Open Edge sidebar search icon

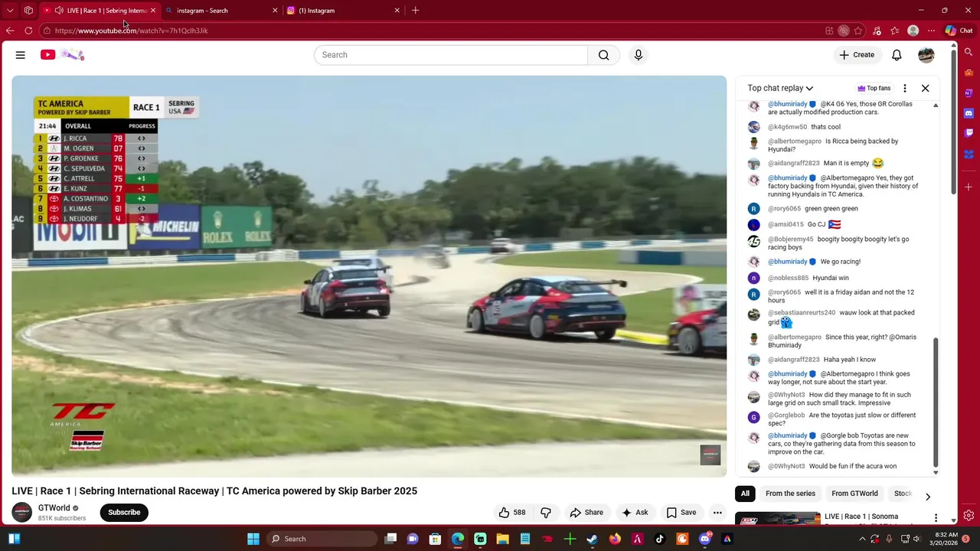point(969,53)
